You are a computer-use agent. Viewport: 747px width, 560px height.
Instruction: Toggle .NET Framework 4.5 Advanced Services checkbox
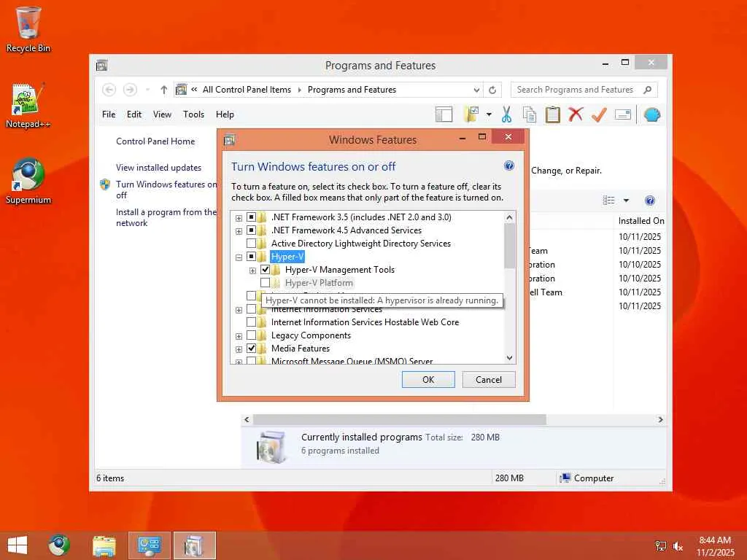tap(251, 230)
